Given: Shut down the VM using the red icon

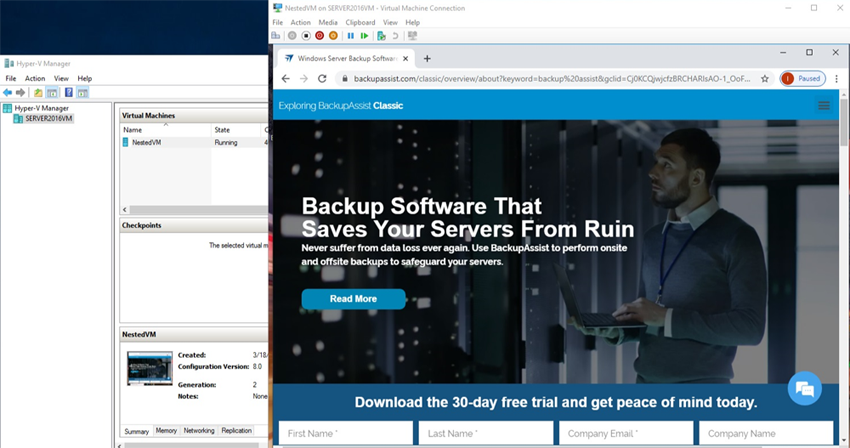Looking at the screenshot, I should (319, 36).
